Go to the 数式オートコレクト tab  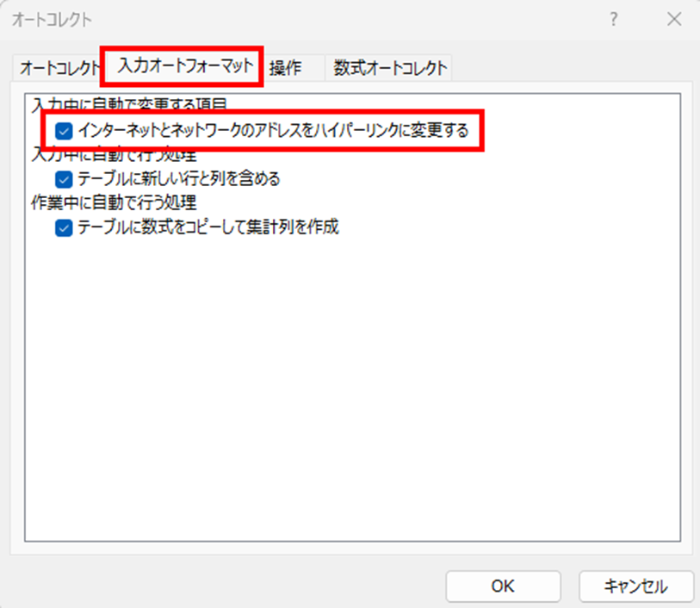pos(390,68)
